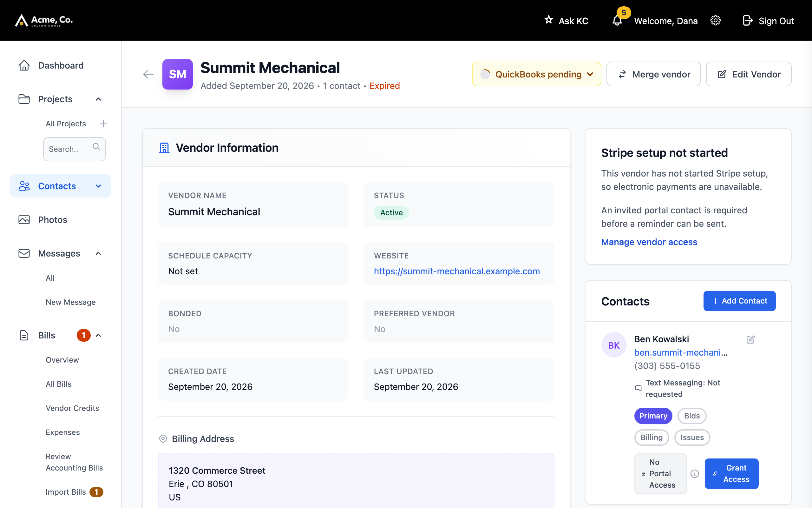The width and height of the screenshot is (812, 508).
Task: Toggle the Billing contact tag
Action: click(x=651, y=438)
